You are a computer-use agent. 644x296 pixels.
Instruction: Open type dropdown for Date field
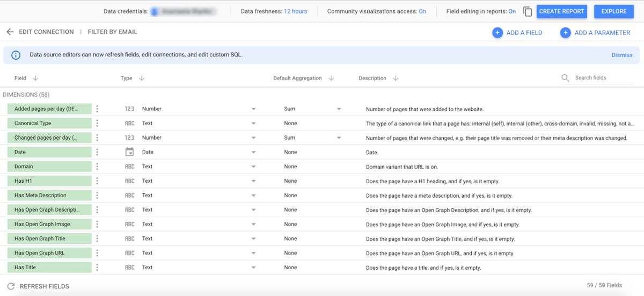(x=253, y=153)
